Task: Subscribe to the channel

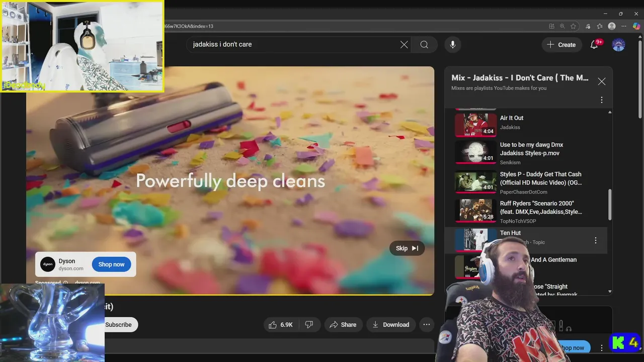Action: pyautogui.click(x=118, y=325)
